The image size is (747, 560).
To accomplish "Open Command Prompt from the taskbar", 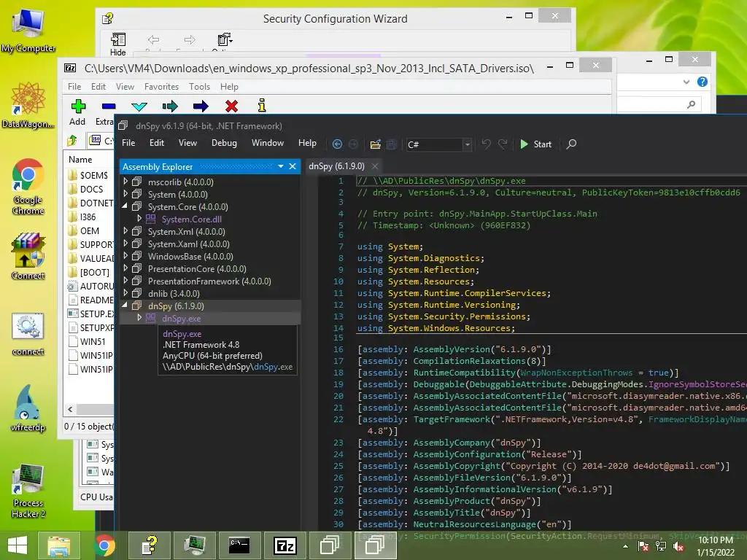I will click(x=239, y=545).
